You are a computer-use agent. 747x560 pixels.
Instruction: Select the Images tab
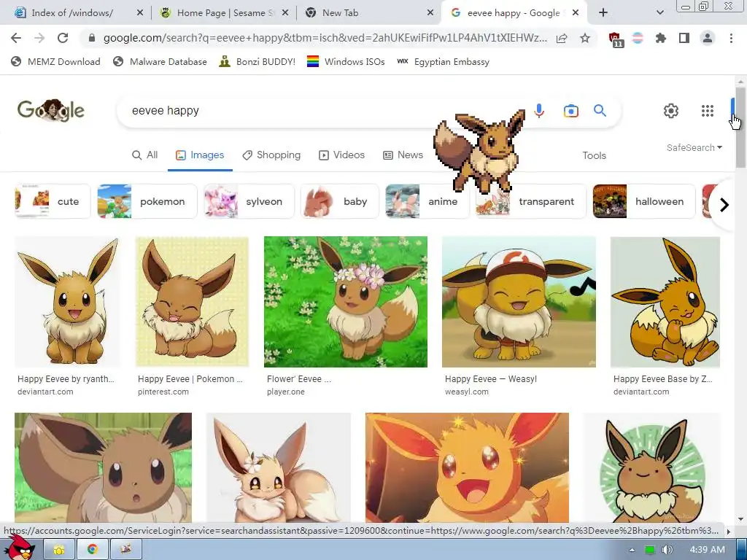(200, 155)
